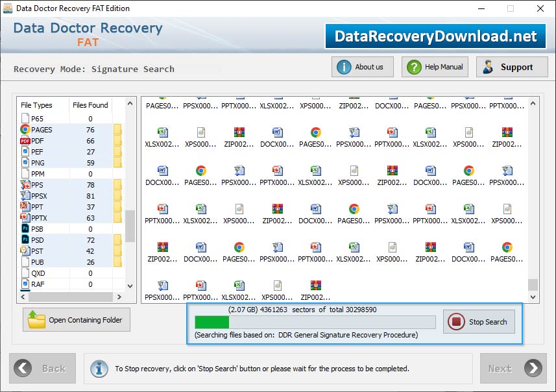556x392 pixels.
Task: Select the PSD Photoshop file type icon
Action: click(25, 240)
